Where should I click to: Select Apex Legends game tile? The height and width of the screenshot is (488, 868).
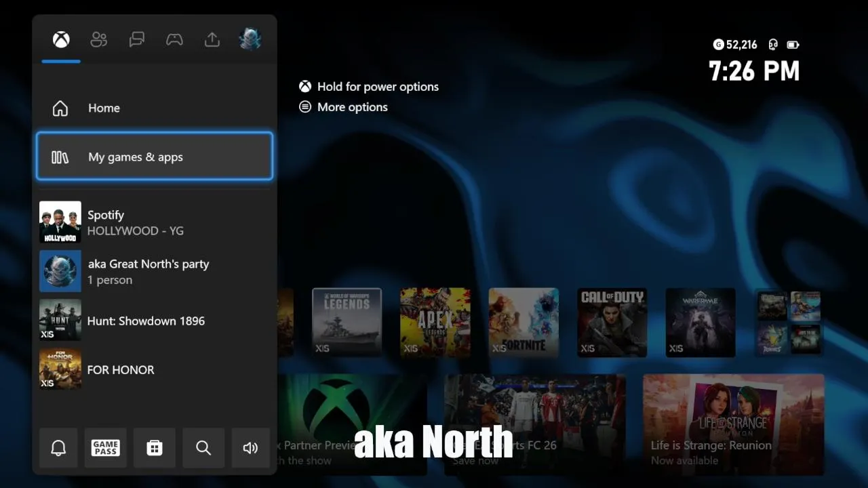(435, 323)
